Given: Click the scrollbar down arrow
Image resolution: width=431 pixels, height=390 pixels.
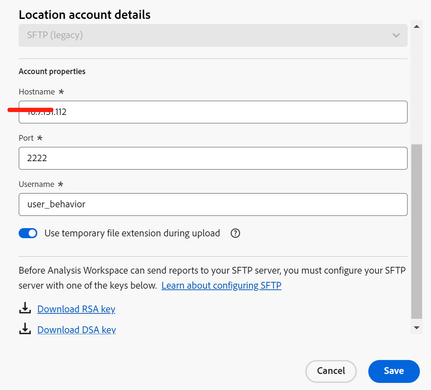Looking at the screenshot, I should [417, 328].
